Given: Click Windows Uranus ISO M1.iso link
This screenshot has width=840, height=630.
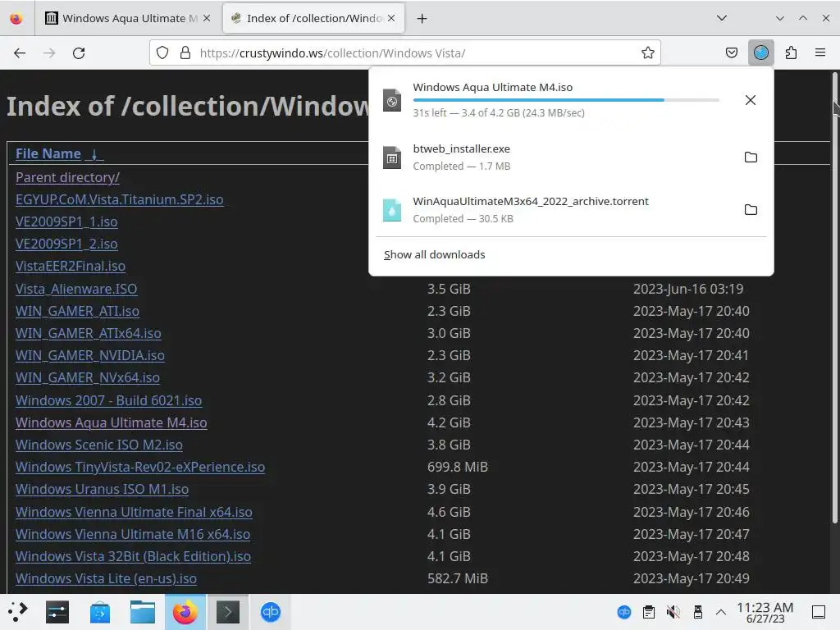Looking at the screenshot, I should click(102, 489).
